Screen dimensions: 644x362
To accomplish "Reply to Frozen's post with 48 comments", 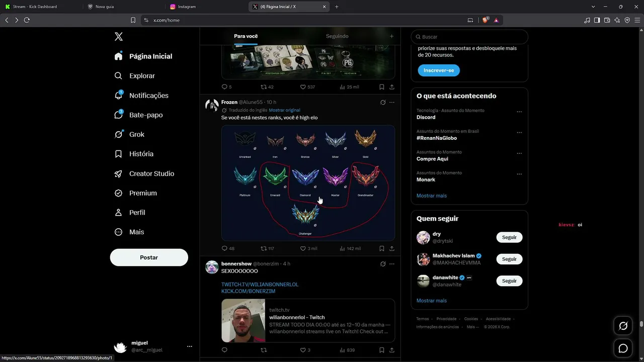I will pyautogui.click(x=228, y=248).
